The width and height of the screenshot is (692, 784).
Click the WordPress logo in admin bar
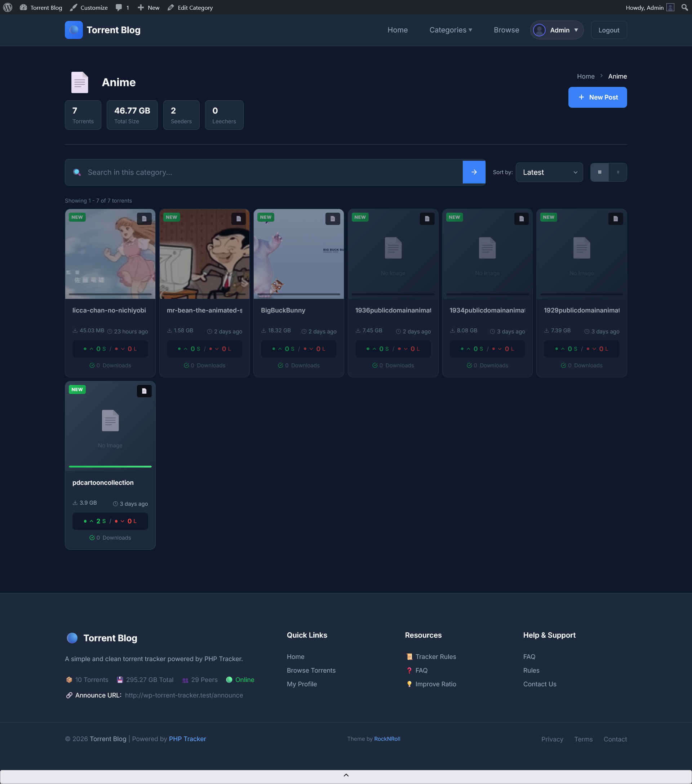pos(8,7)
